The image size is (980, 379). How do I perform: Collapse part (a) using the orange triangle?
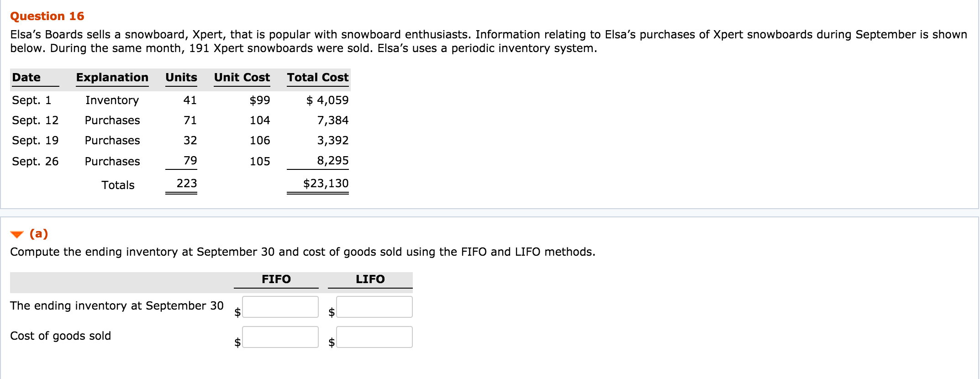17,234
